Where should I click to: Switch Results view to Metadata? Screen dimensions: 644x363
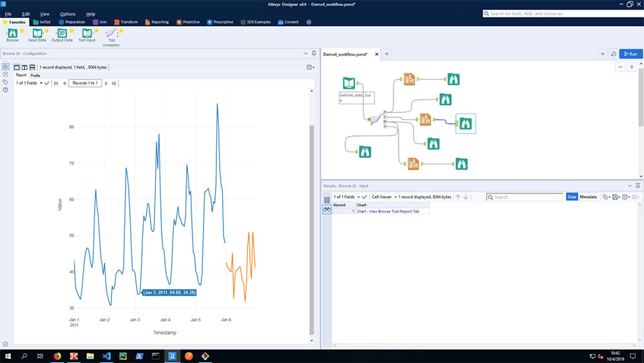588,197
